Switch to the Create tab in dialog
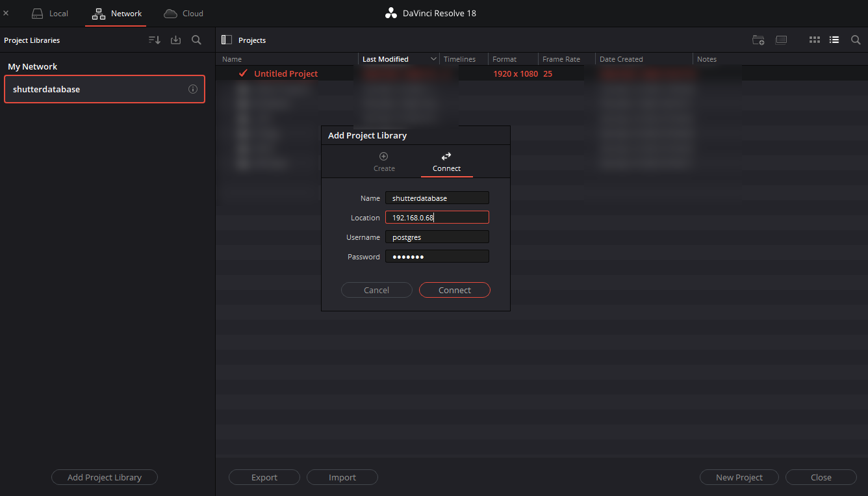Viewport: 868px width, 496px height. pos(384,162)
